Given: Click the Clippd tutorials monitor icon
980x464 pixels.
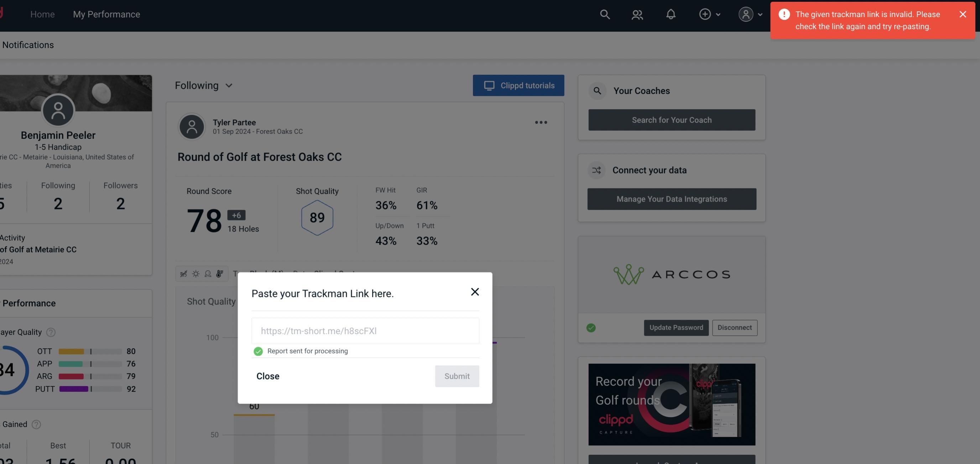Looking at the screenshot, I should coord(489,85).
